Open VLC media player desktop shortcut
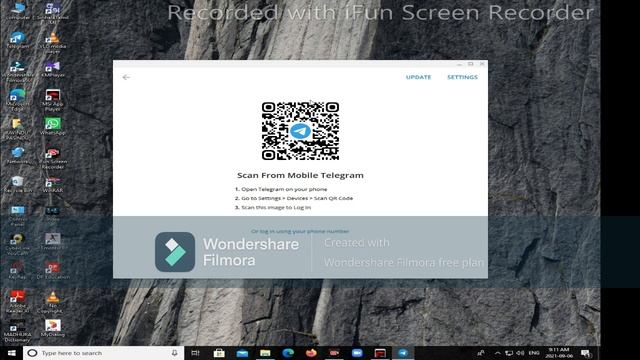The height and width of the screenshot is (360, 640). coord(53,42)
